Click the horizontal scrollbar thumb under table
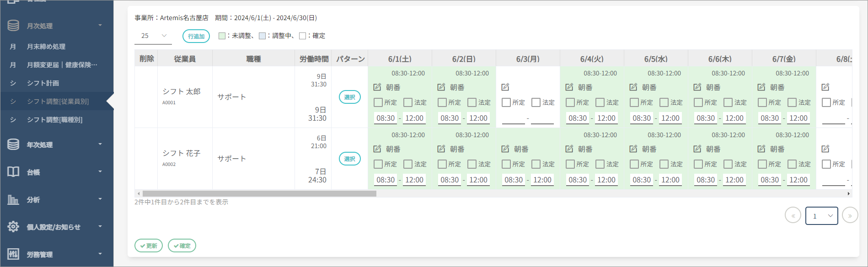The height and width of the screenshot is (267, 868). pyautogui.click(x=259, y=194)
